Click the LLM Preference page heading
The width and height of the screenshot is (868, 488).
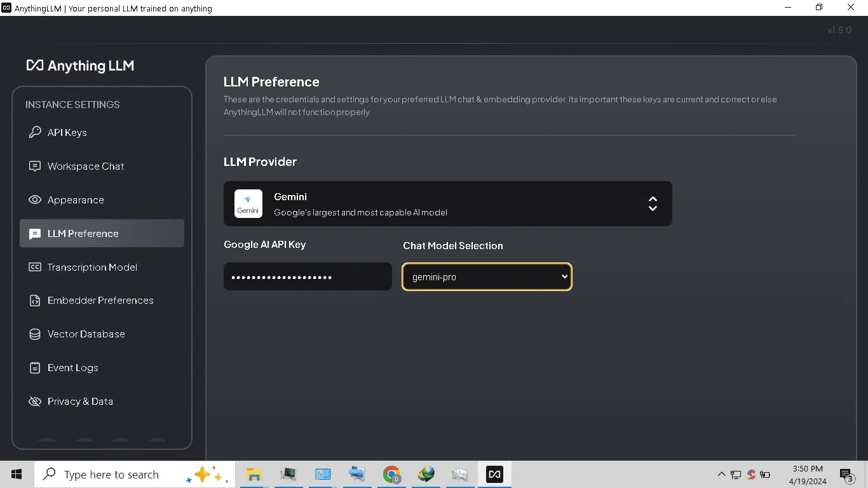coord(271,82)
